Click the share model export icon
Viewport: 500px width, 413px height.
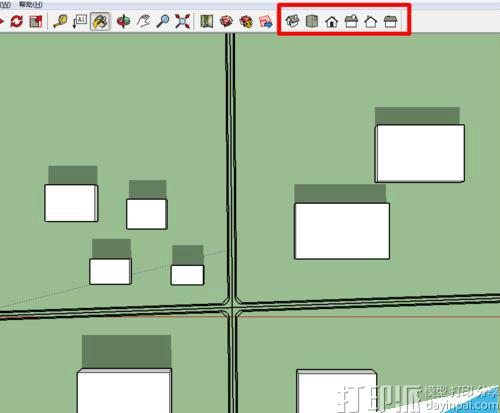point(266,21)
